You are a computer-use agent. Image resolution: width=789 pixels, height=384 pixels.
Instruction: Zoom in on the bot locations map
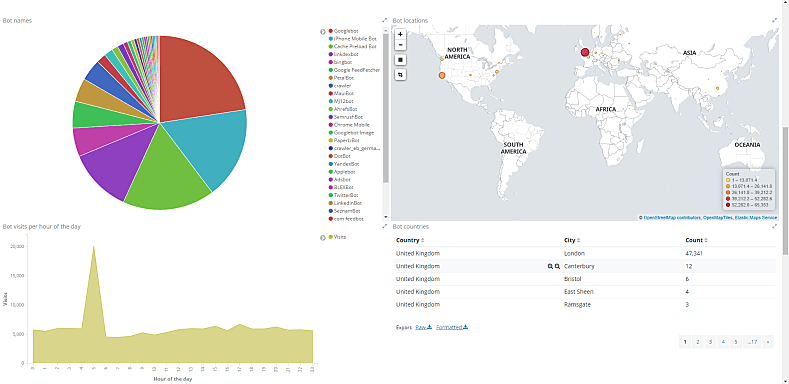400,34
